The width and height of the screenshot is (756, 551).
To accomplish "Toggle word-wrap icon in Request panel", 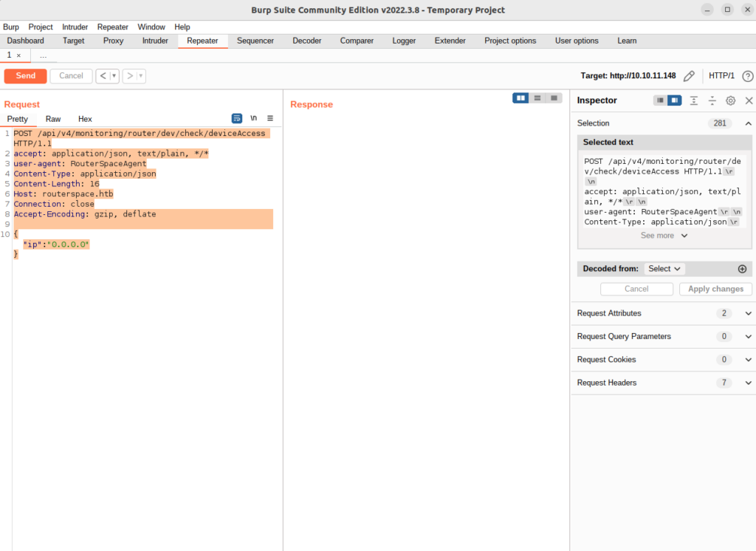I will pyautogui.click(x=237, y=118).
